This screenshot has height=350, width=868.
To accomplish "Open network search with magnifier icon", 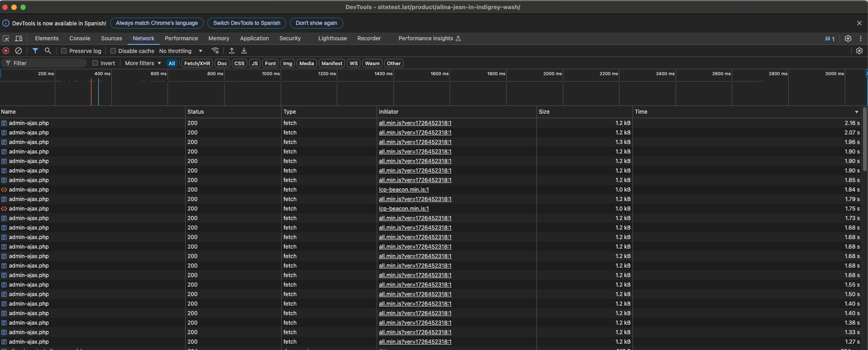I will click(48, 51).
